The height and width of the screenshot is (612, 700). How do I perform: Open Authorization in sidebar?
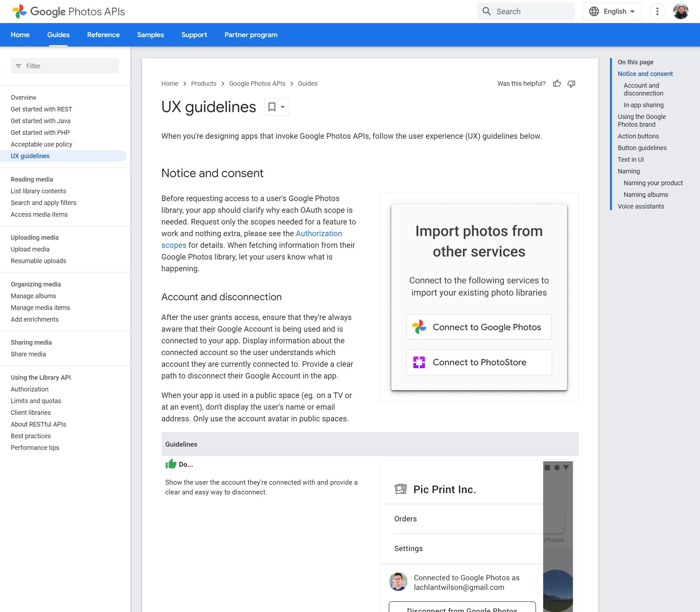[29, 389]
